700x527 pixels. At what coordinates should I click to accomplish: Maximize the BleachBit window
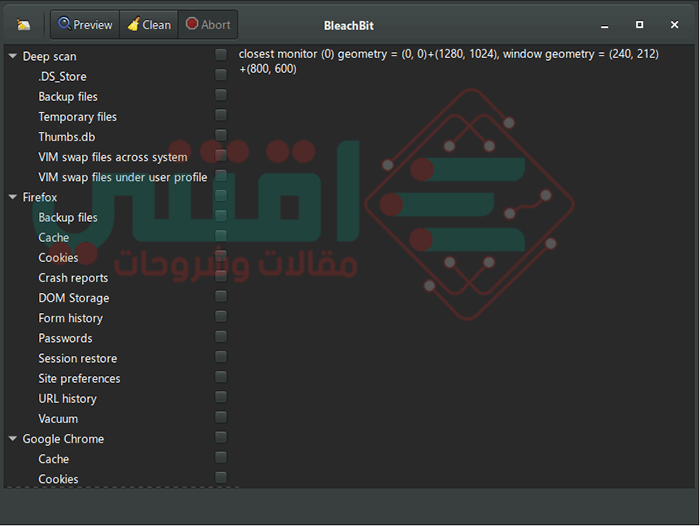[x=639, y=25]
